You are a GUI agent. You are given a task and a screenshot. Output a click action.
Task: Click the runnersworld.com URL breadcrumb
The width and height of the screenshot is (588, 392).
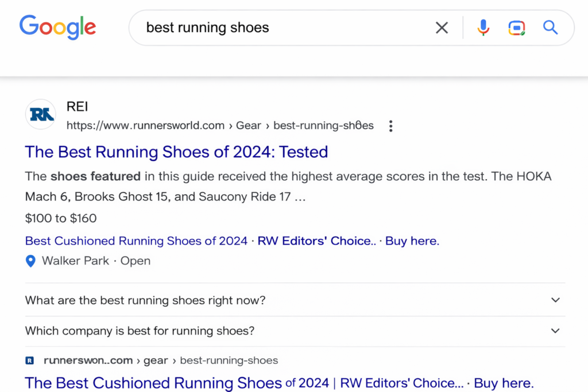[x=220, y=126]
